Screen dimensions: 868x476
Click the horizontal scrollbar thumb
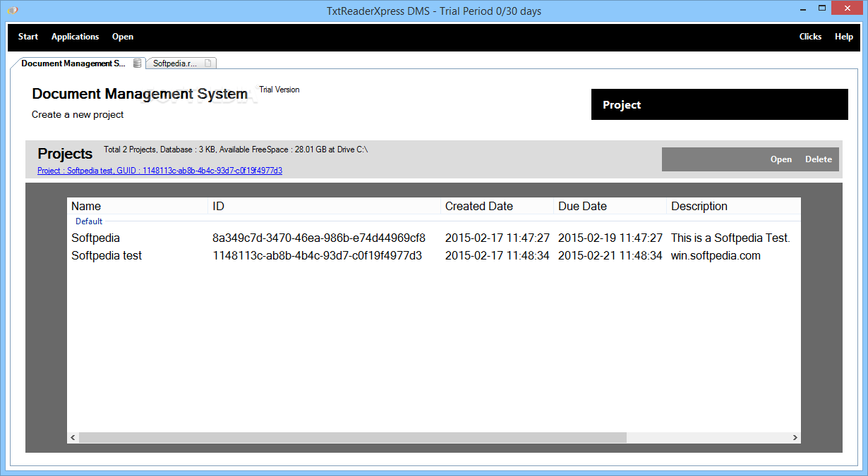tap(353, 438)
